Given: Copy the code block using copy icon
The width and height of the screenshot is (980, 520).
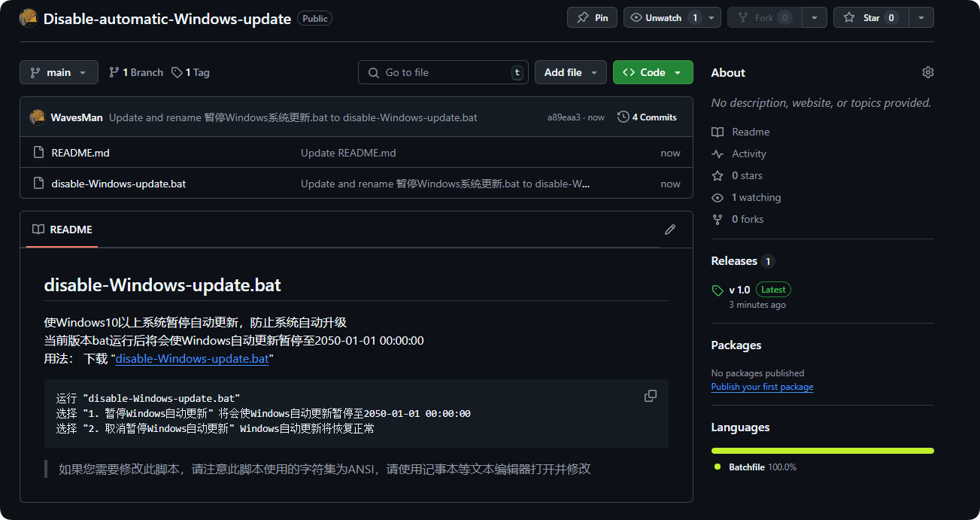Looking at the screenshot, I should 651,396.
